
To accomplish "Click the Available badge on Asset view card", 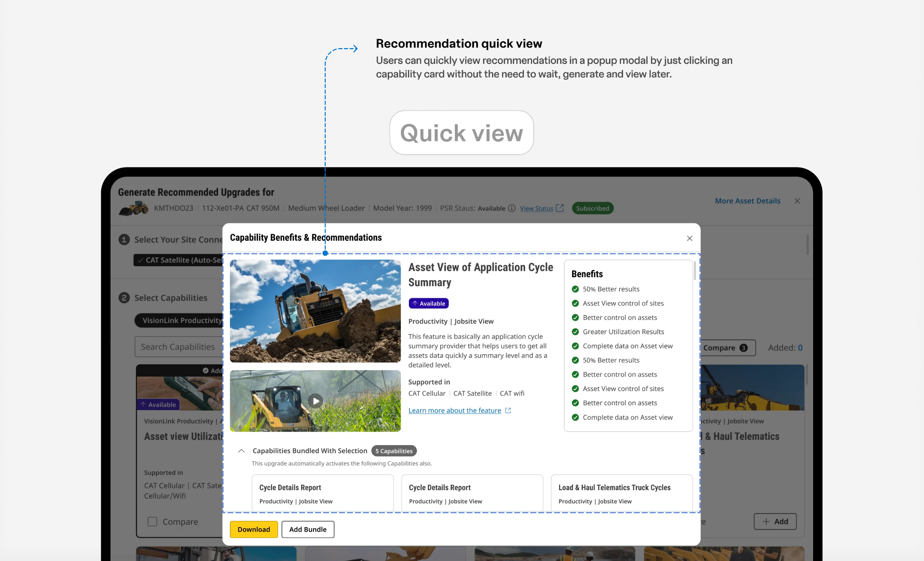I will pos(158,404).
